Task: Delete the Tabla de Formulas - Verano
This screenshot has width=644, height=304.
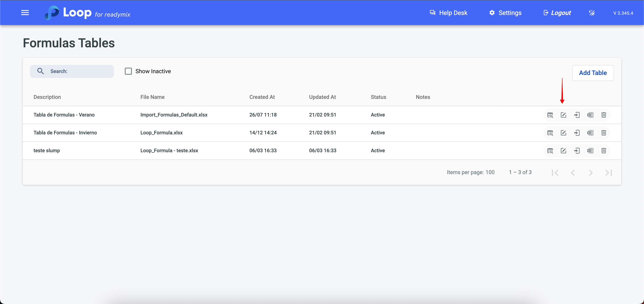Action: (x=604, y=115)
